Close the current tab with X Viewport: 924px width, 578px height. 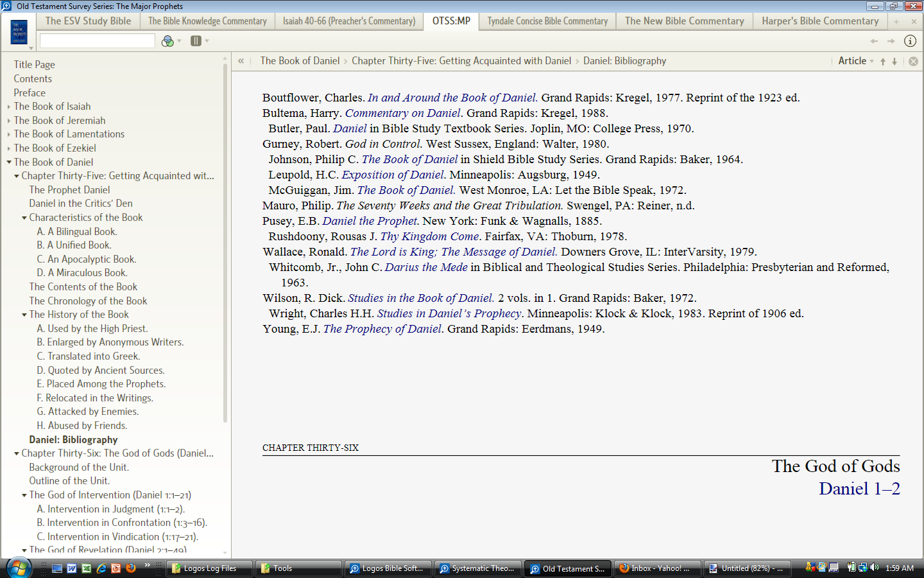pos(914,21)
